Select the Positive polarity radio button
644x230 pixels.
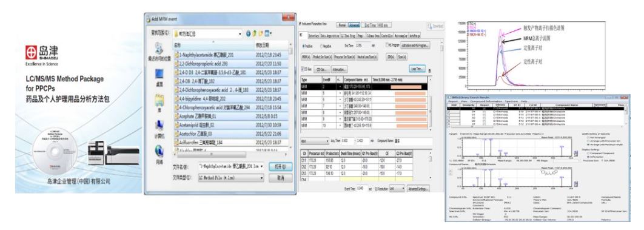304,46
